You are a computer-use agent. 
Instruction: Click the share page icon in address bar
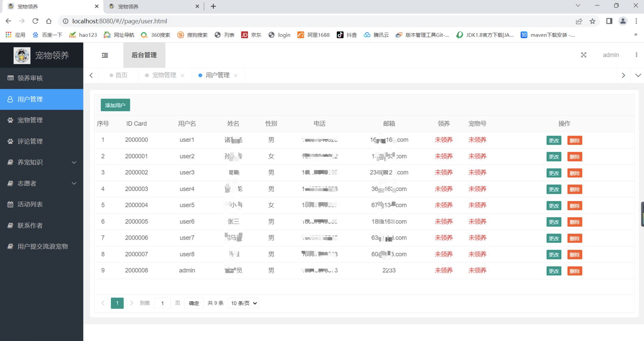click(x=579, y=21)
